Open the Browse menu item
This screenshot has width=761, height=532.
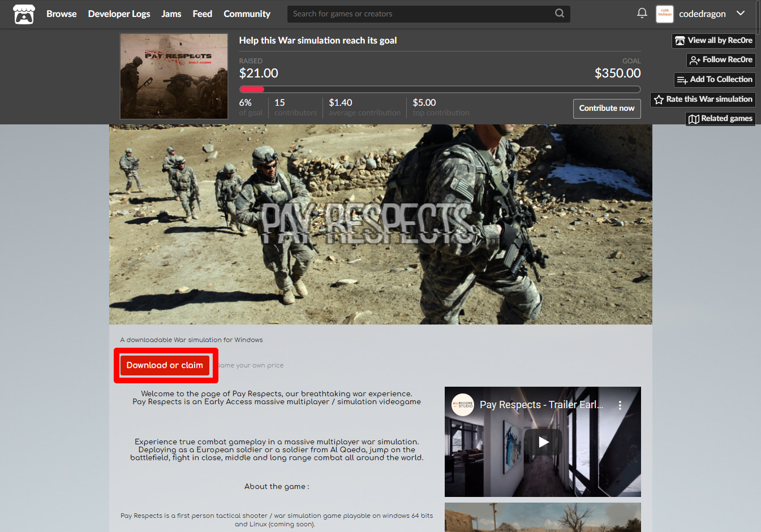(61, 14)
